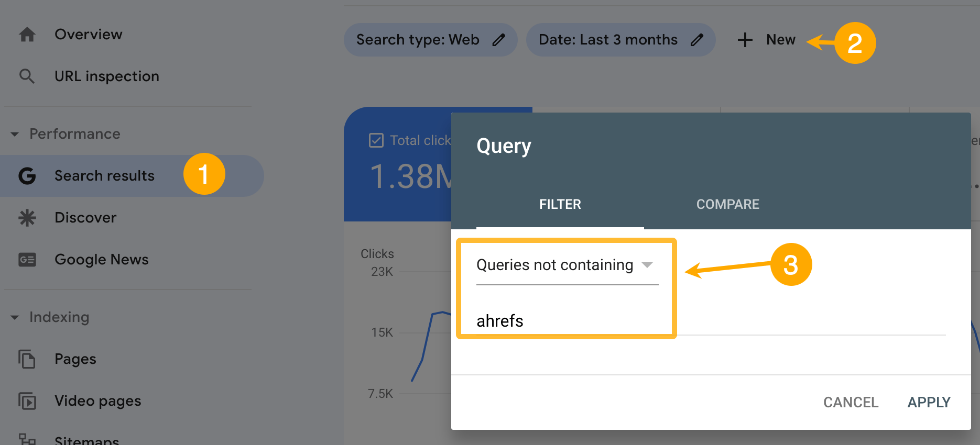The image size is (980, 445).
Task: Edit Search type with the pencil icon
Action: 499,39
